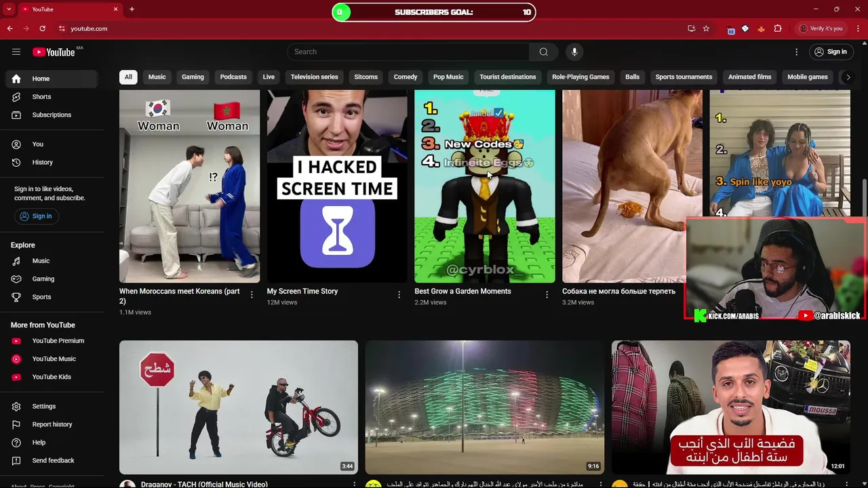Open the browser extensions puzzle icon

point(778,28)
